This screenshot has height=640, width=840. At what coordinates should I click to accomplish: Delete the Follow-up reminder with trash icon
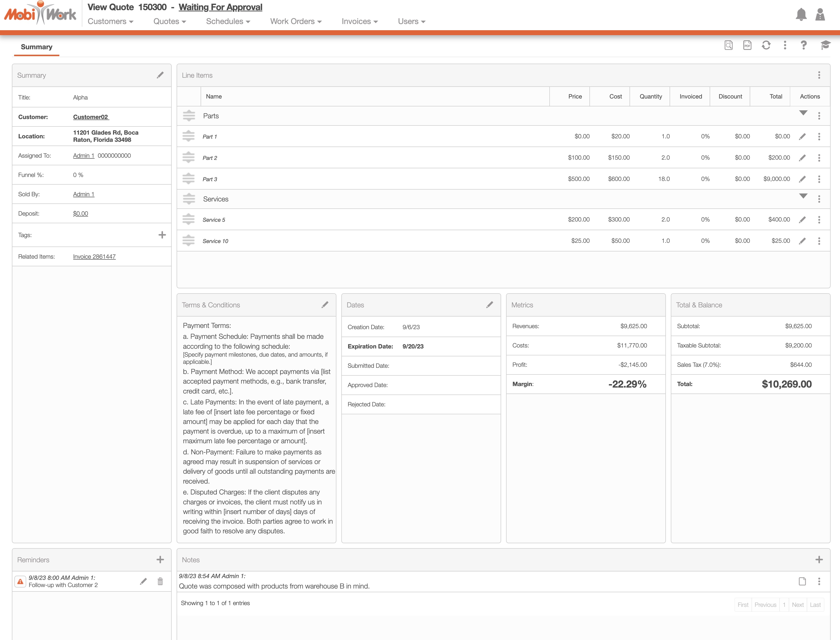160,581
